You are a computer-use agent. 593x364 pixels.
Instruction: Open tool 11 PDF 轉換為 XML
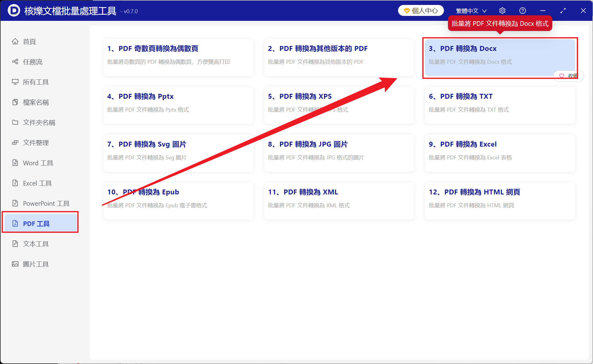[339, 201]
